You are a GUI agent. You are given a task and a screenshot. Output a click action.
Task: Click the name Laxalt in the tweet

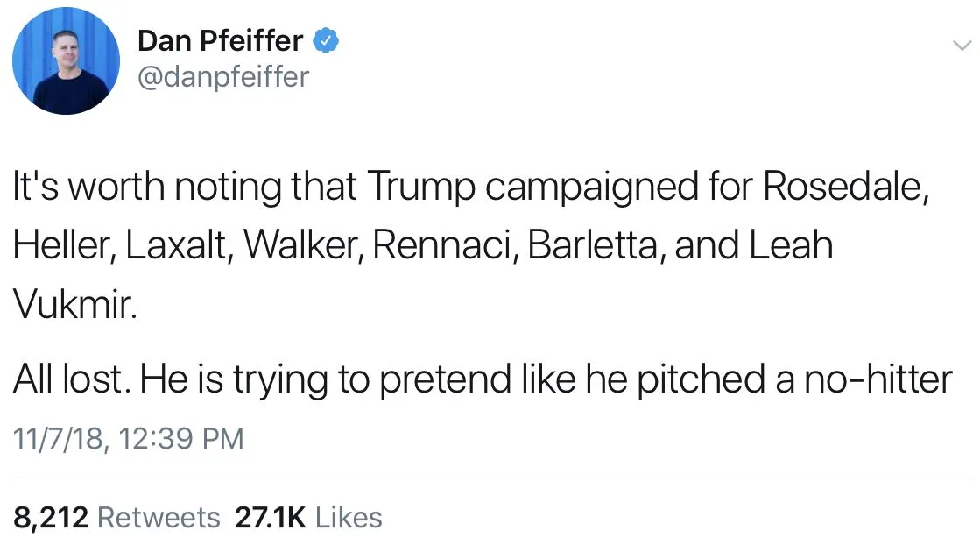coord(179,244)
